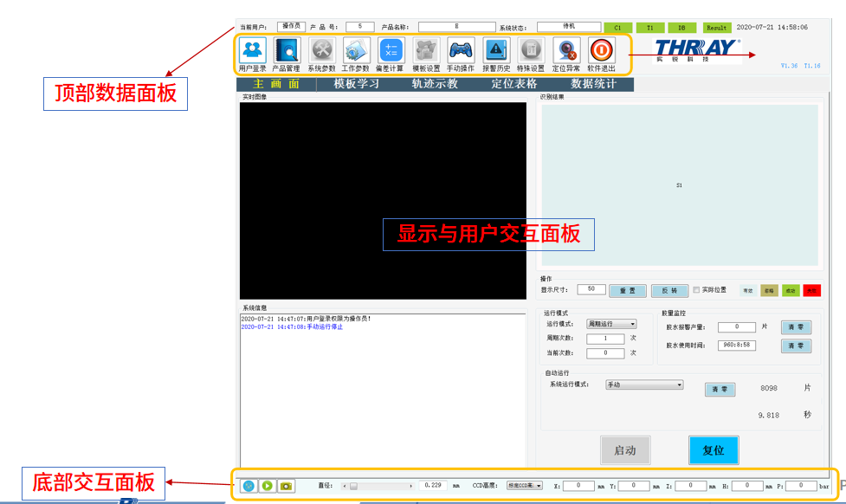Open 用户登录 user login icon

click(x=253, y=50)
